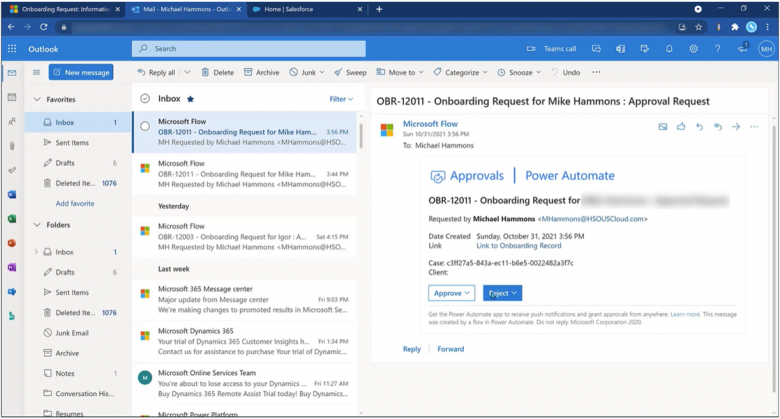Screen dimensions: 780x419
Task: Focus the Search box
Action: pos(249,49)
